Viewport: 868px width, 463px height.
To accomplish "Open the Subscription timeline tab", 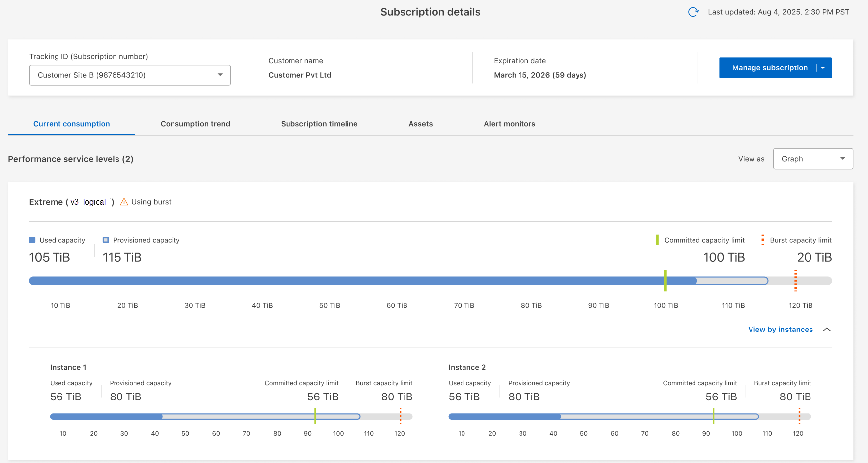I will click(319, 124).
